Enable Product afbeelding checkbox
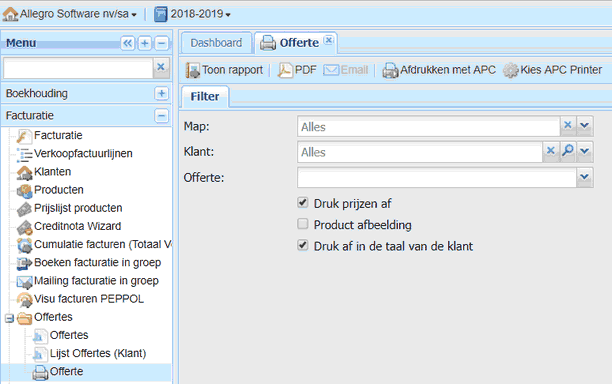This screenshot has height=384, width=612. tap(302, 224)
